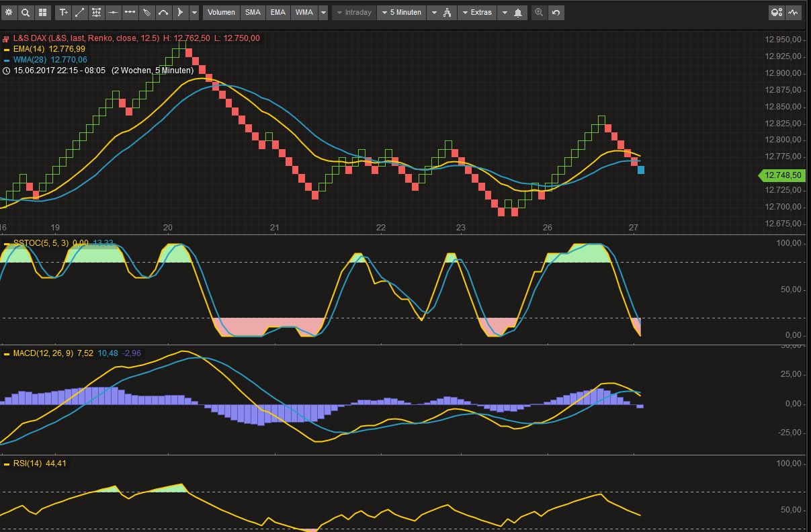Open the trend line drawing tool

click(79, 12)
